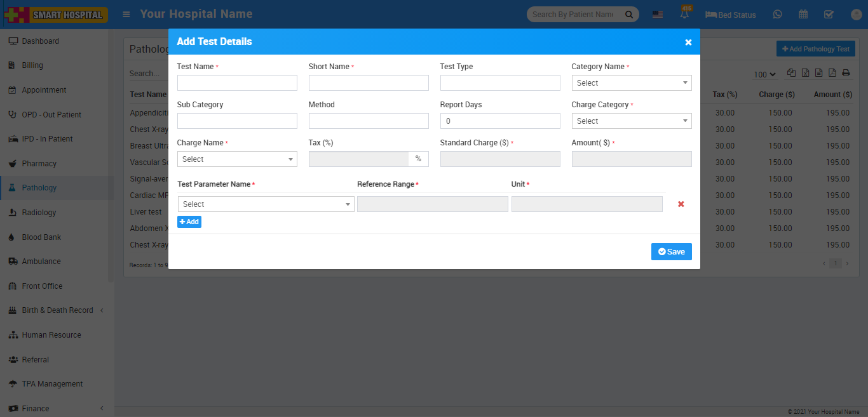Open the Charge Name select box
Image resolution: width=868 pixels, height=417 pixels.
pyautogui.click(x=236, y=159)
